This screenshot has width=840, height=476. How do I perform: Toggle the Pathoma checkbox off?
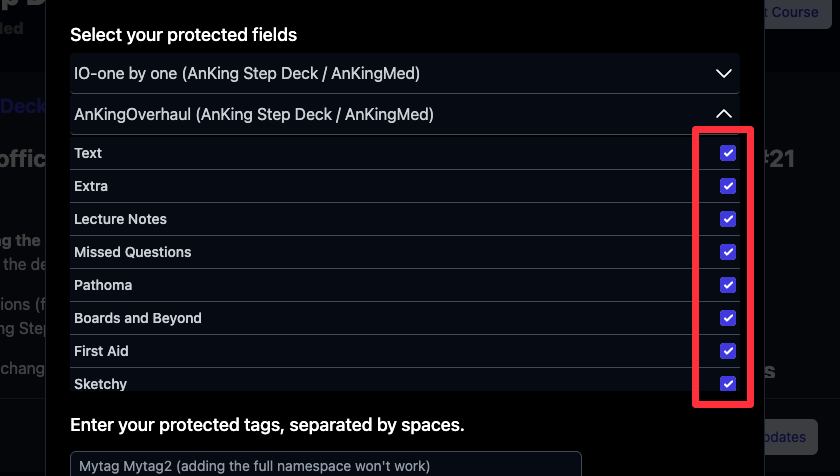[728, 285]
